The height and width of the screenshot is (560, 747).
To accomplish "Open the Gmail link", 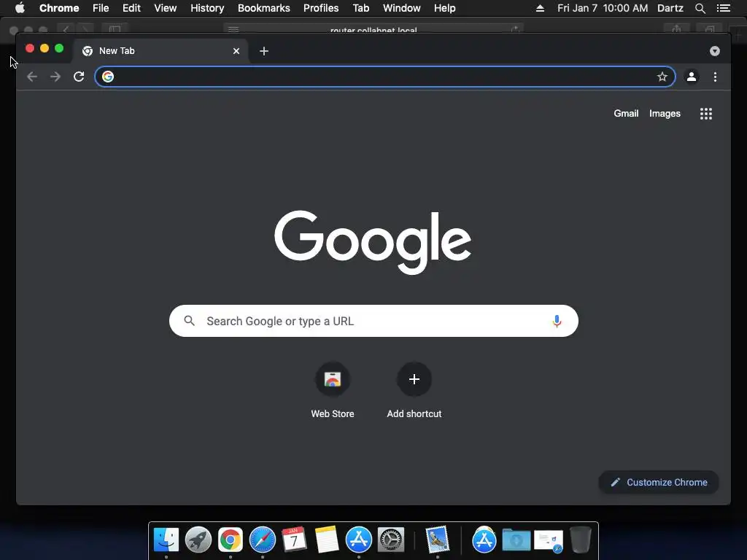I will tap(625, 113).
